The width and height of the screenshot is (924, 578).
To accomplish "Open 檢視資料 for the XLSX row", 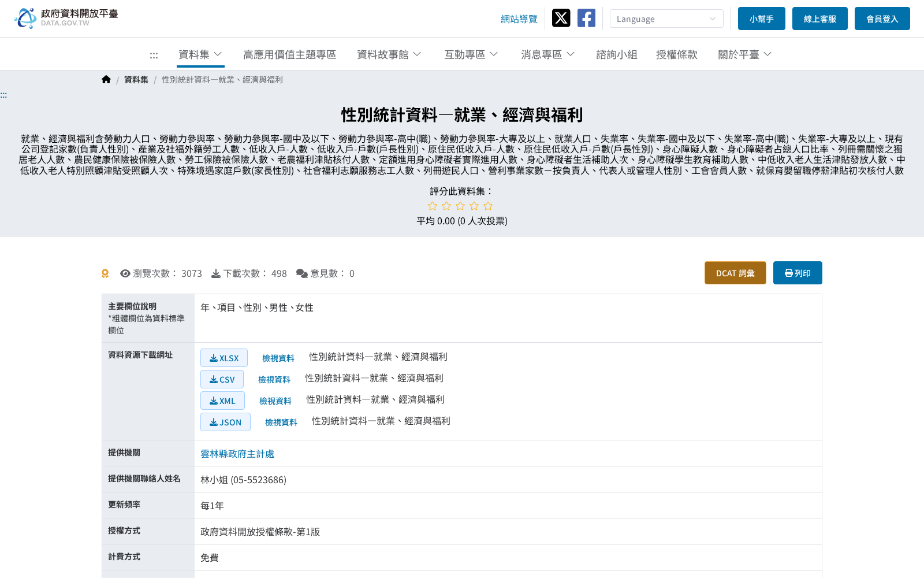I will tap(278, 358).
